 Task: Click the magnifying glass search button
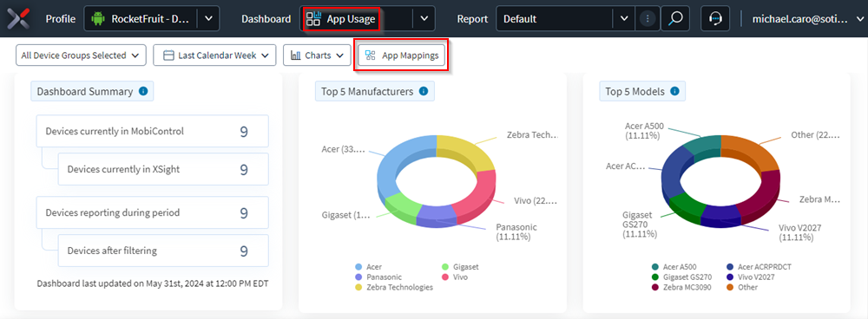(x=675, y=18)
